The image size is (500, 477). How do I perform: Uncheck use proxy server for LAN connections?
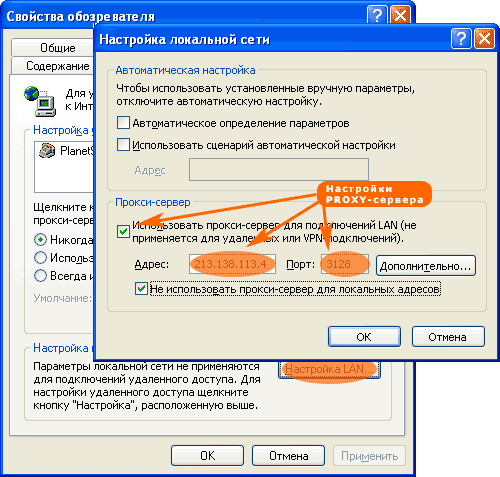pyautogui.click(x=123, y=231)
